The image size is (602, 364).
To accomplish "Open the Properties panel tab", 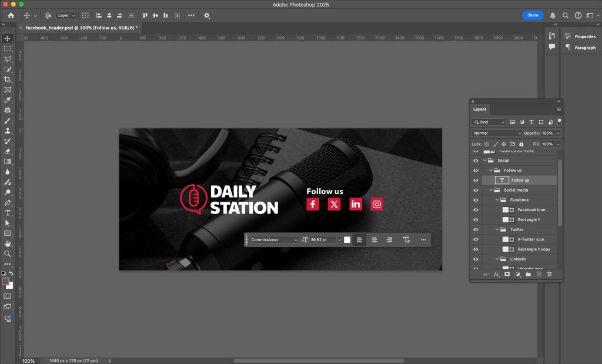I will 580,36.
